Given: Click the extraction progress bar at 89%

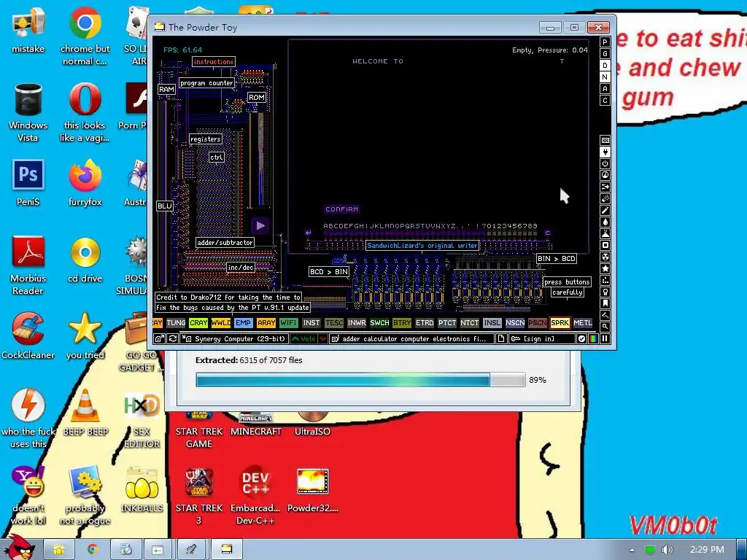Looking at the screenshot, I should [x=360, y=379].
